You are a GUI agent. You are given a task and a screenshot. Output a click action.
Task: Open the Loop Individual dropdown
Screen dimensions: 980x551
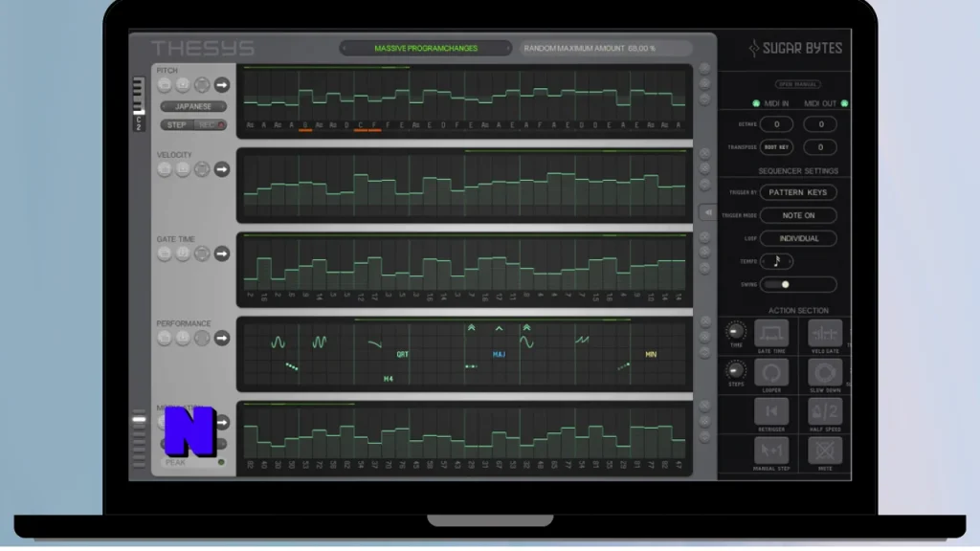[x=798, y=238]
